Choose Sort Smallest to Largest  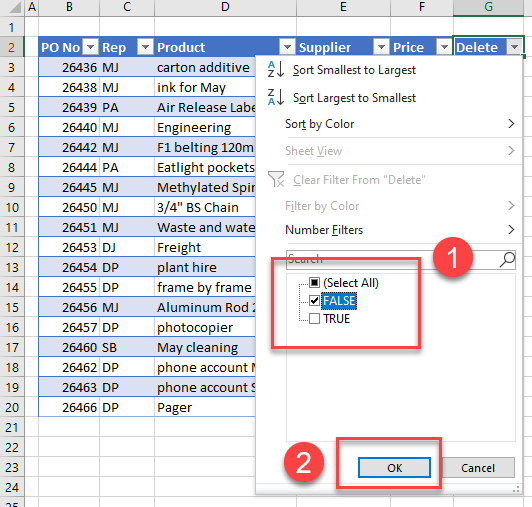tap(354, 70)
